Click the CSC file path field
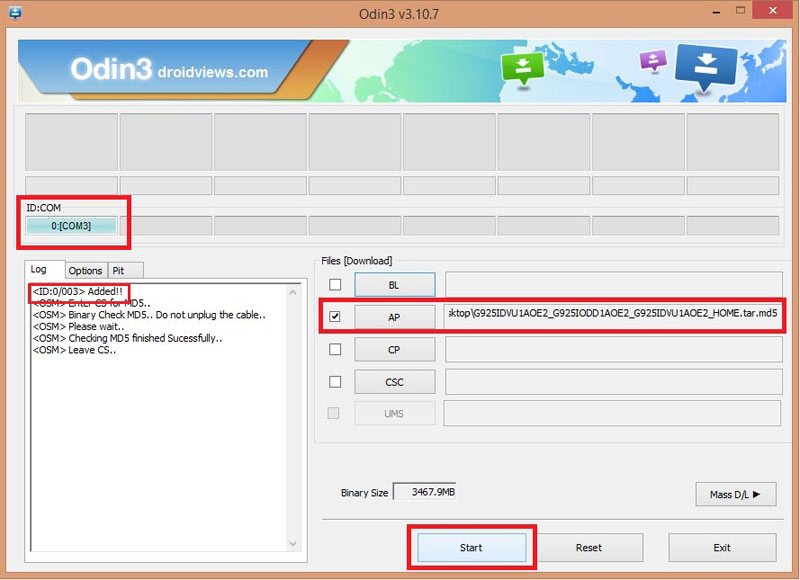Viewport: 800px width, 580px height. [x=614, y=382]
